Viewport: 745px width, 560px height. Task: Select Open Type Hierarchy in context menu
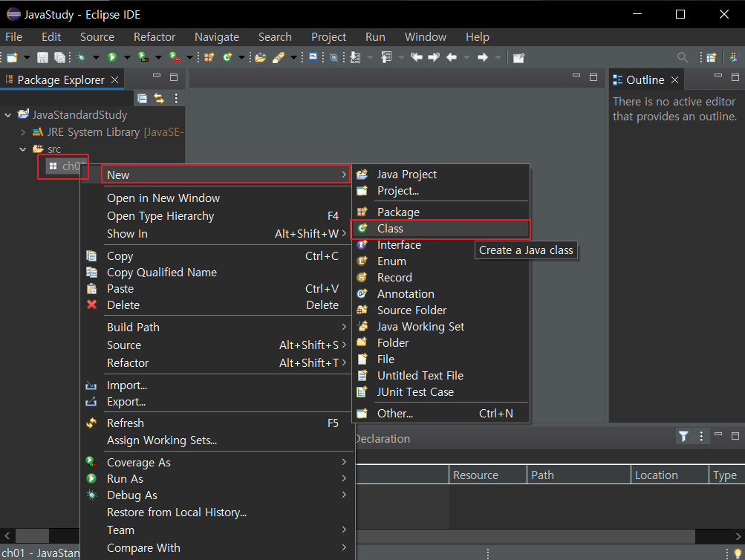pyautogui.click(x=216, y=216)
